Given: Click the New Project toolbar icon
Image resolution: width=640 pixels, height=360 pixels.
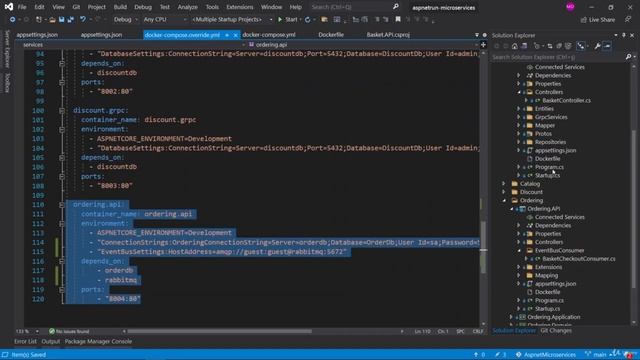Looking at the screenshot, I should tap(39, 20).
